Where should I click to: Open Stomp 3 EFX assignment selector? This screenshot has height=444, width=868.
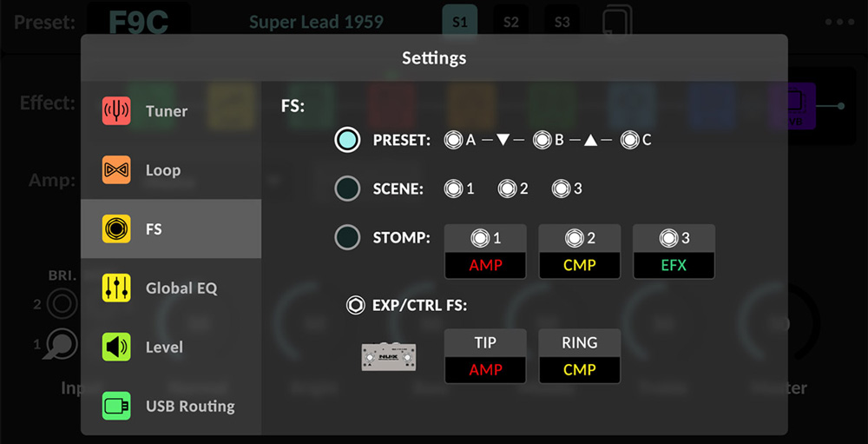click(674, 265)
